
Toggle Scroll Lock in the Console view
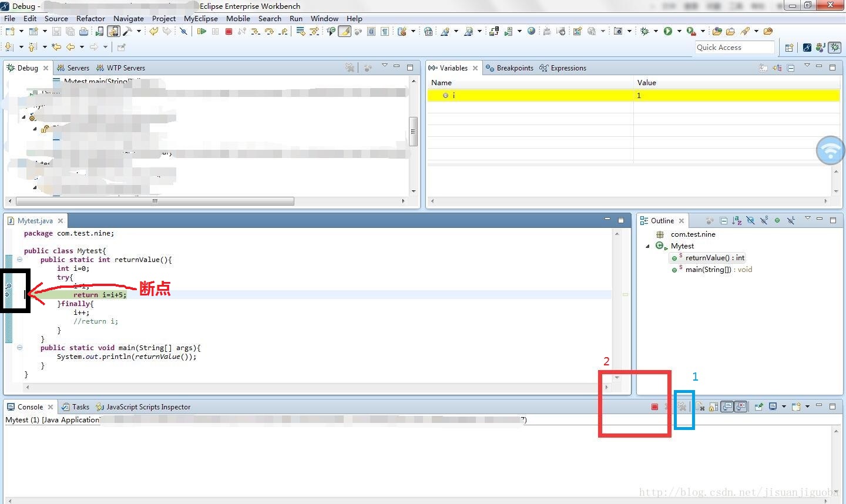(x=712, y=406)
